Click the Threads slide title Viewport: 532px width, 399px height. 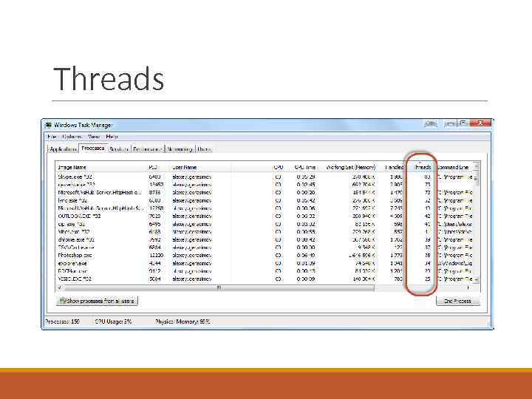[x=109, y=79]
